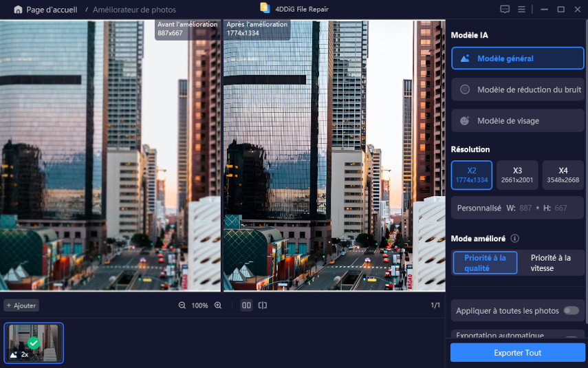Set resolution to X4 3548x2668

(563, 175)
